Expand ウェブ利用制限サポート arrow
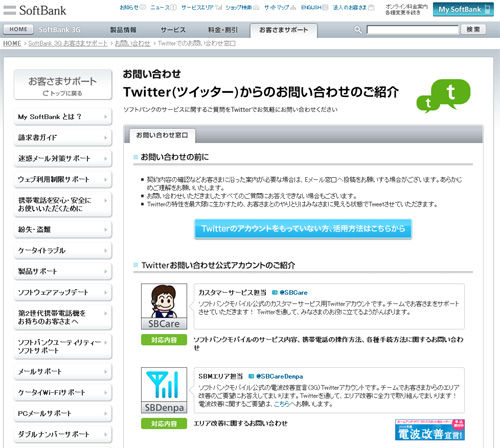 coord(106,179)
